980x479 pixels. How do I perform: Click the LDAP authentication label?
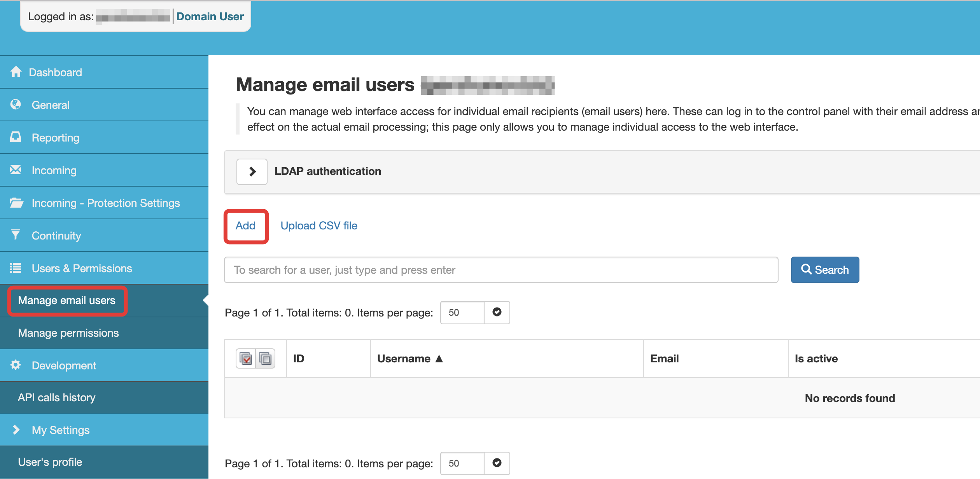(x=327, y=171)
